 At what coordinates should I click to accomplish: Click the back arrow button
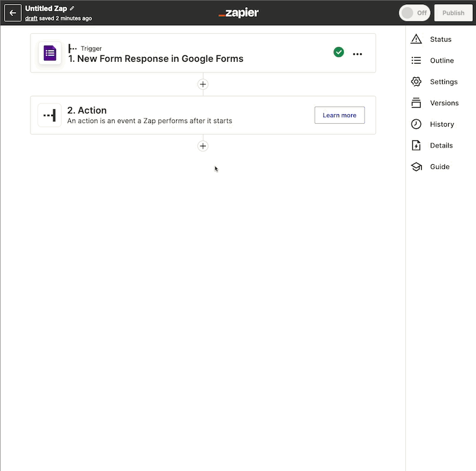click(x=12, y=12)
